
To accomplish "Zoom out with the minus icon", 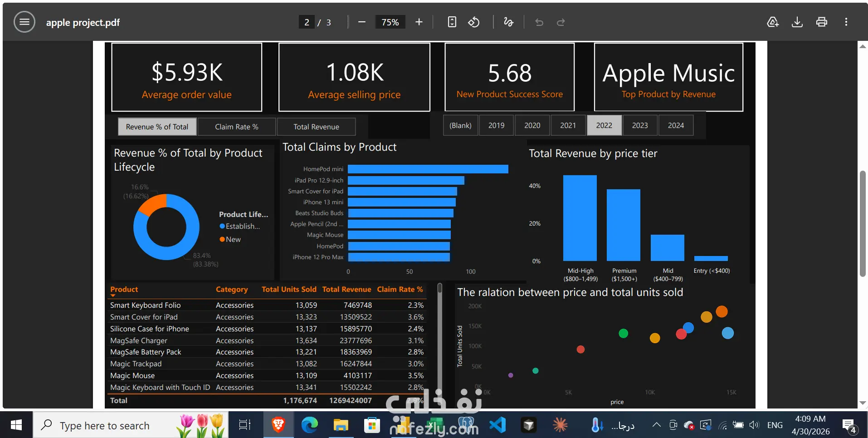I will click(x=361, y=22).
